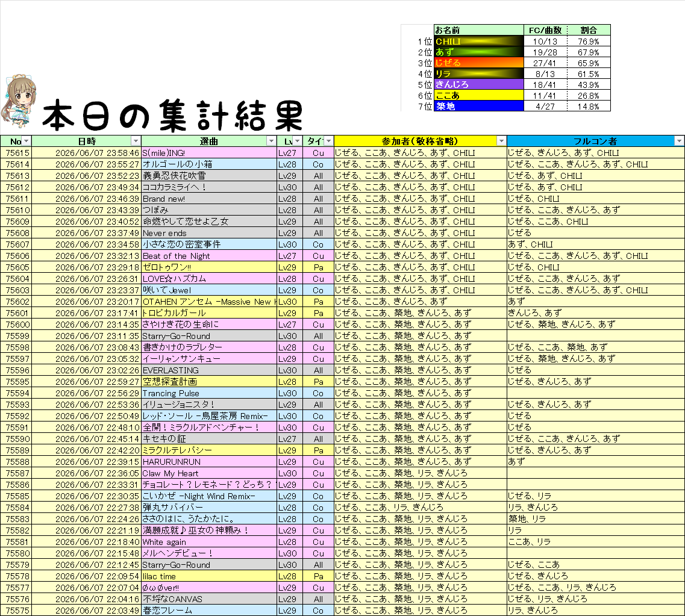Select the song cell Never ends
685x616 pixels.
pos(209,233)
